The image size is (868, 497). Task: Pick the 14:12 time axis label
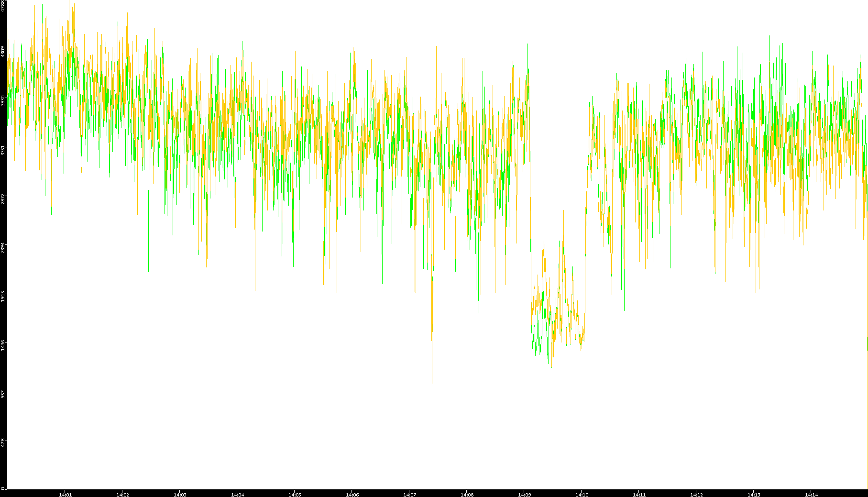pos(696,494)
